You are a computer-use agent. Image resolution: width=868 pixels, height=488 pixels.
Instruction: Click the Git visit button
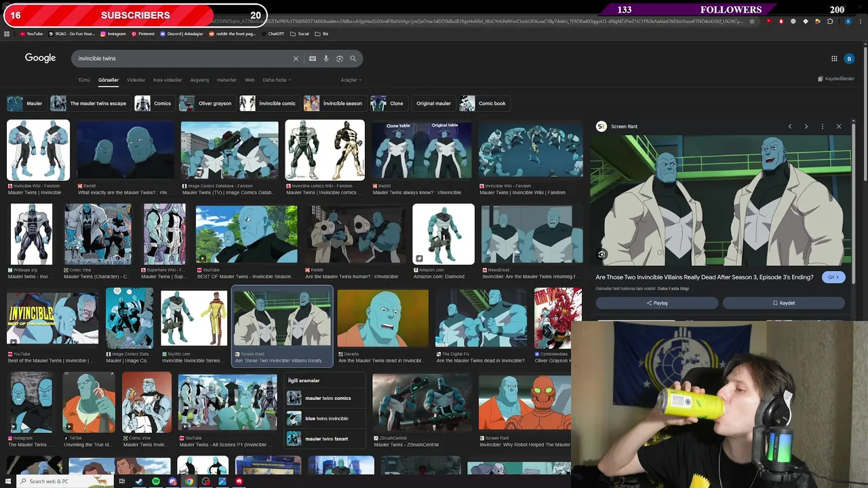click(x=833, y=277)
